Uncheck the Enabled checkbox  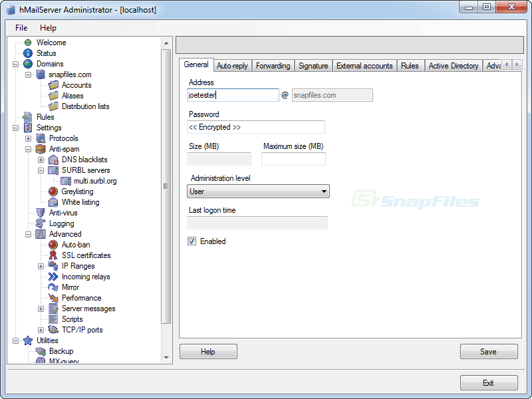[192, 241]
